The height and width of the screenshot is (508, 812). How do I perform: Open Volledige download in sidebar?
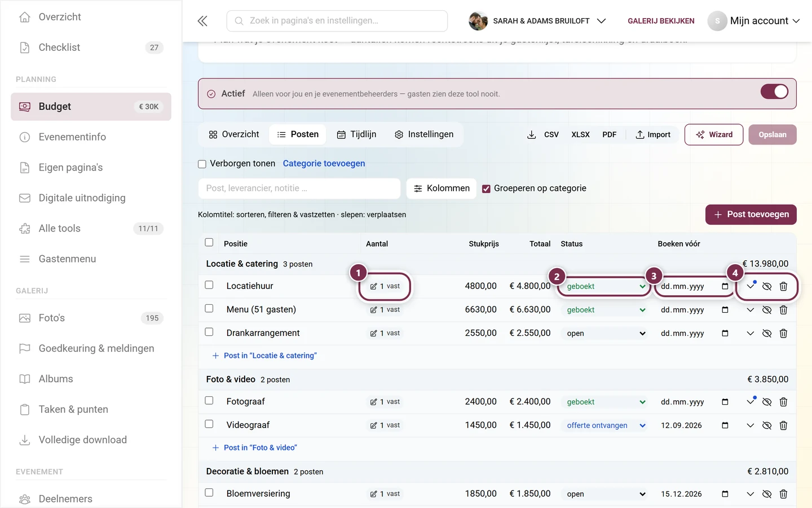click(x=91, y=440)
